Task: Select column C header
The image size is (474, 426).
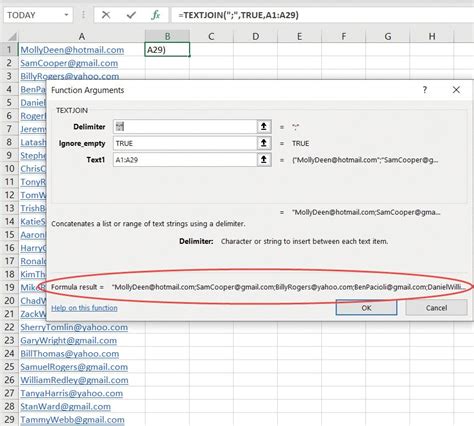Action: (x=211, y=36)
